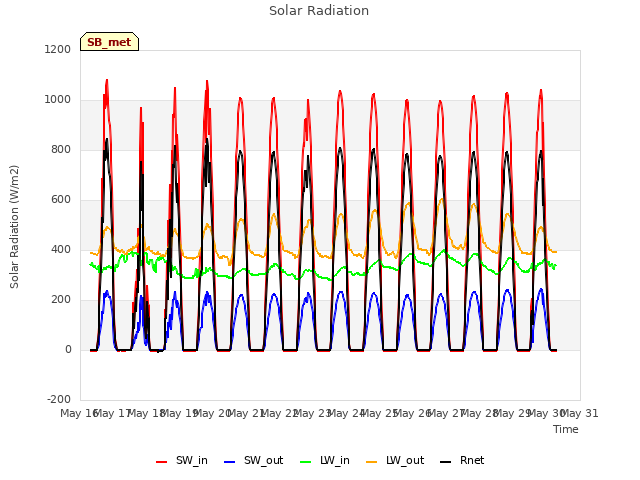The image size is (640, 480).
Task: Click the 1000 y-axis tick label
Action: (x=58, y=100)
